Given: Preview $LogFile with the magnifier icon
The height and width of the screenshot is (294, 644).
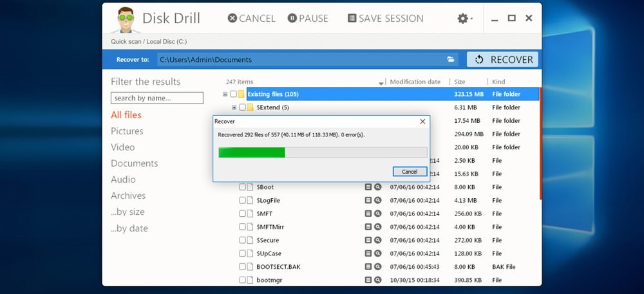Looking at the screenshot, I should point(378,201).
